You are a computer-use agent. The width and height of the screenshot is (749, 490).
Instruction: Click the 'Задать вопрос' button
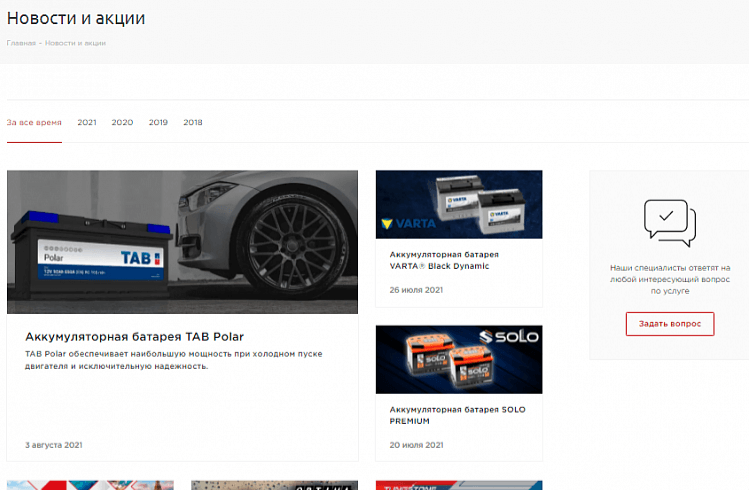(x=670, y=324)
